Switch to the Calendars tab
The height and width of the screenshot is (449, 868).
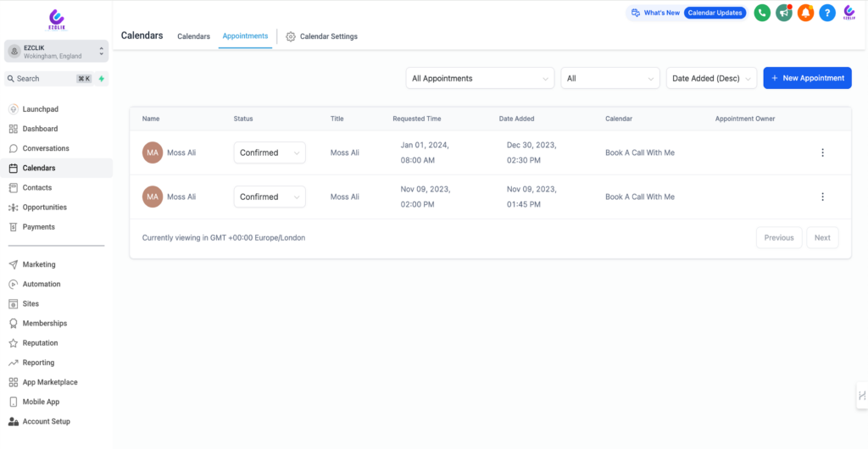[x=193, y=36]
